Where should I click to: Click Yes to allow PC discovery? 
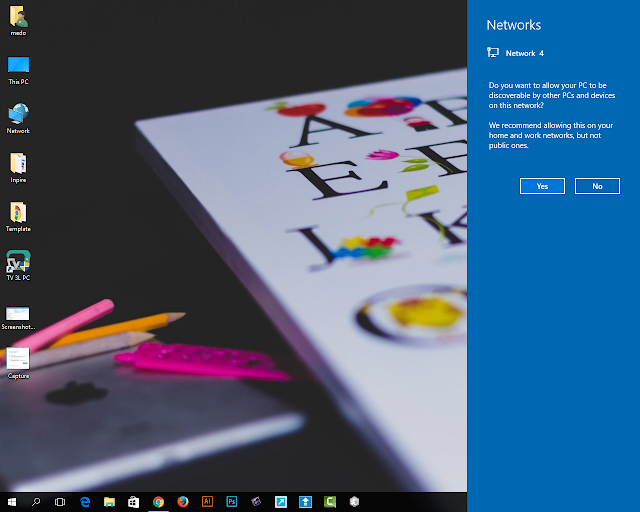click(542, 186)
